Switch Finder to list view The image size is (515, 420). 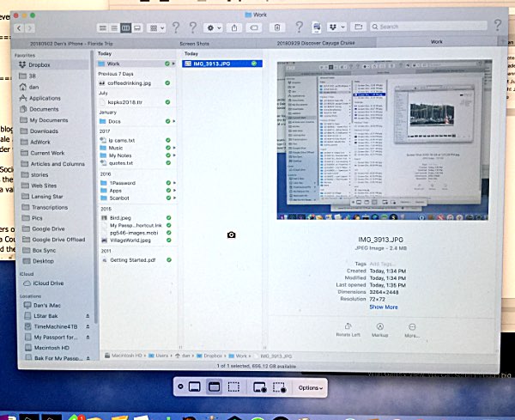click(x=113, y=27)
